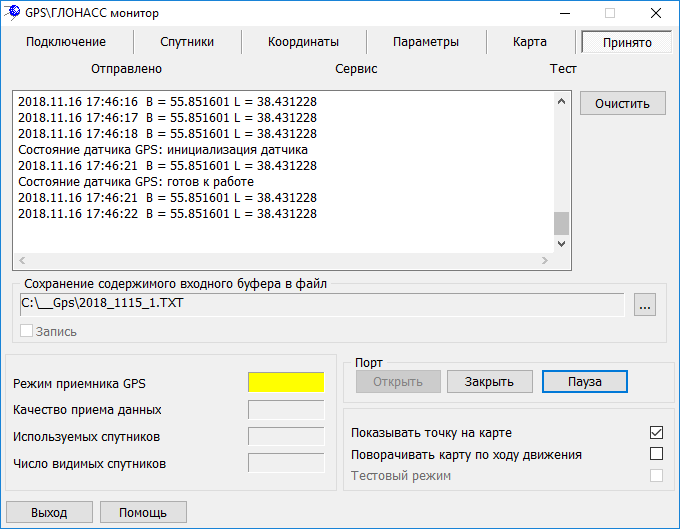Go to the Параметры tab
This screenshot has height=529, width=680.
(x=426, y=42)
